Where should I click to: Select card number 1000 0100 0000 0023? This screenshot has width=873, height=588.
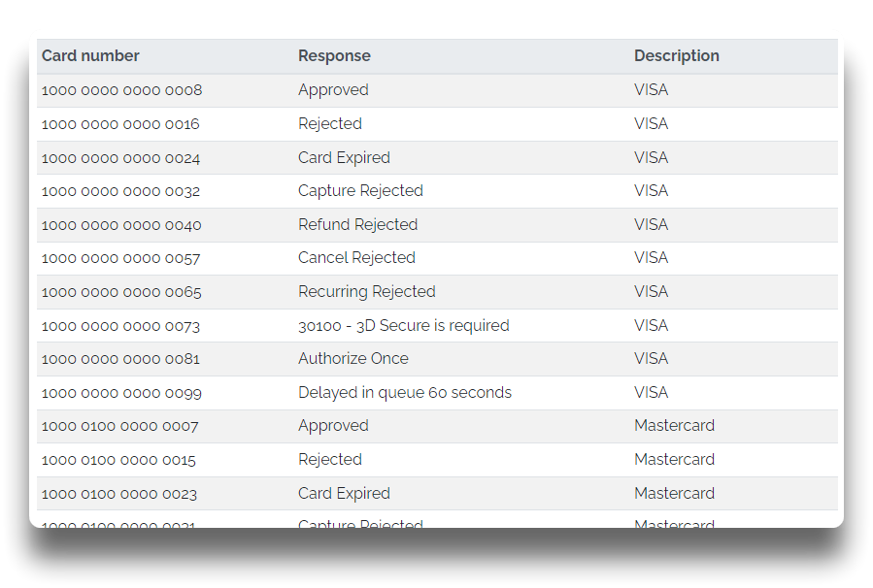coord(119,494)
